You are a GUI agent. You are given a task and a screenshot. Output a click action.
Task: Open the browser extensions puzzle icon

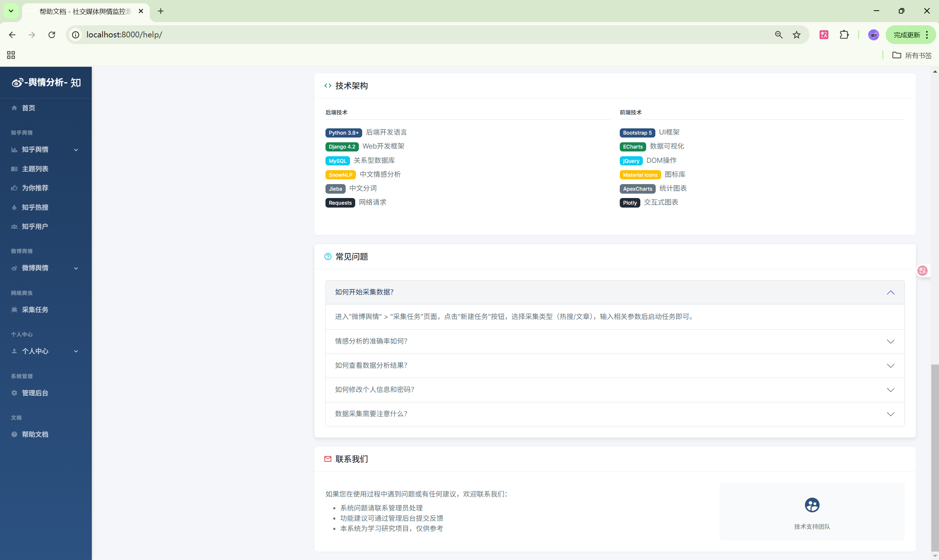[x=844, y=35]
